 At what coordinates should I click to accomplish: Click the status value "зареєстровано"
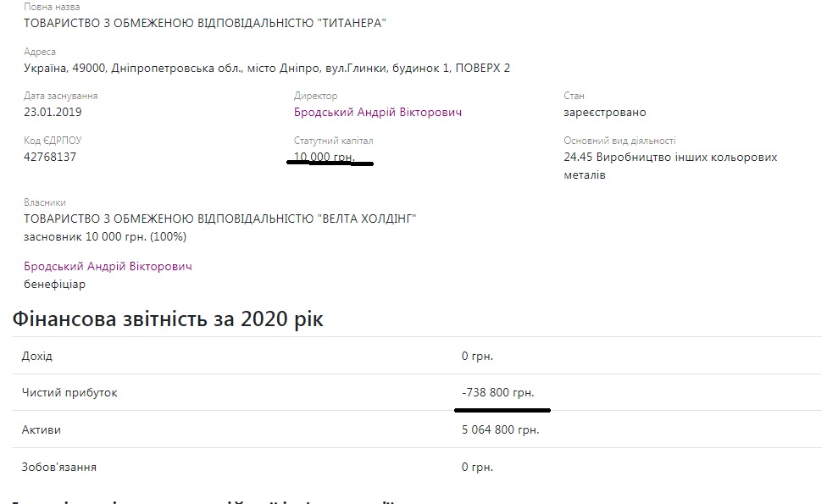click(x=604, y=113)
